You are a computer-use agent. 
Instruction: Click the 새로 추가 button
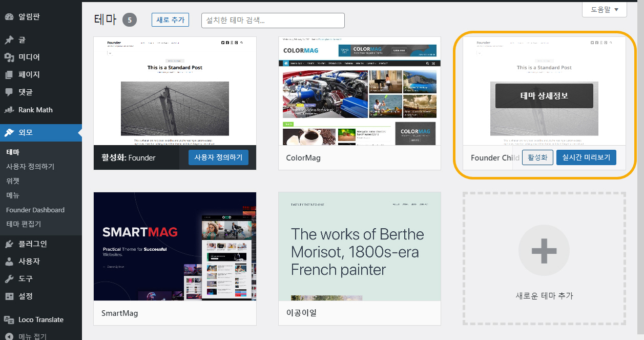171,20
